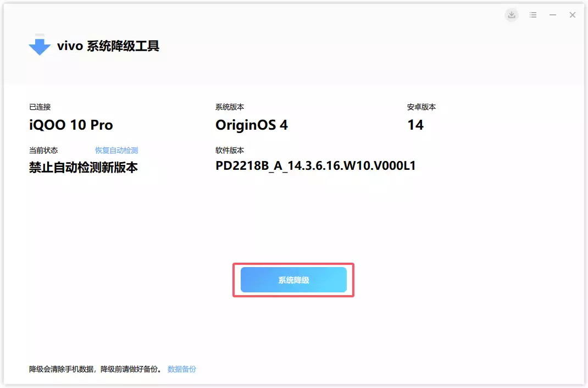This screenshot has width=588, height=388.
Task: Select the software version PD2218B_A_14.3.6.16.W10.V000L1
Action: click(315, 165)
